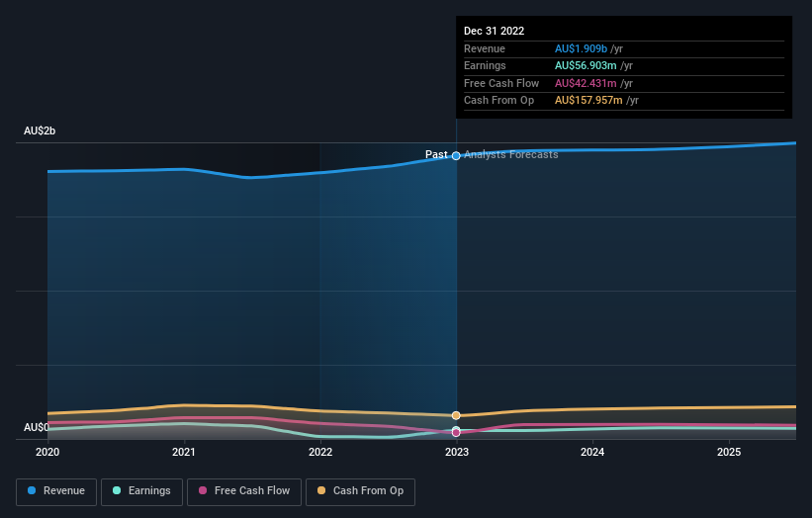Click the AU$56.903m earnings value
812x518 pixels.
click(x=586, y=65)
